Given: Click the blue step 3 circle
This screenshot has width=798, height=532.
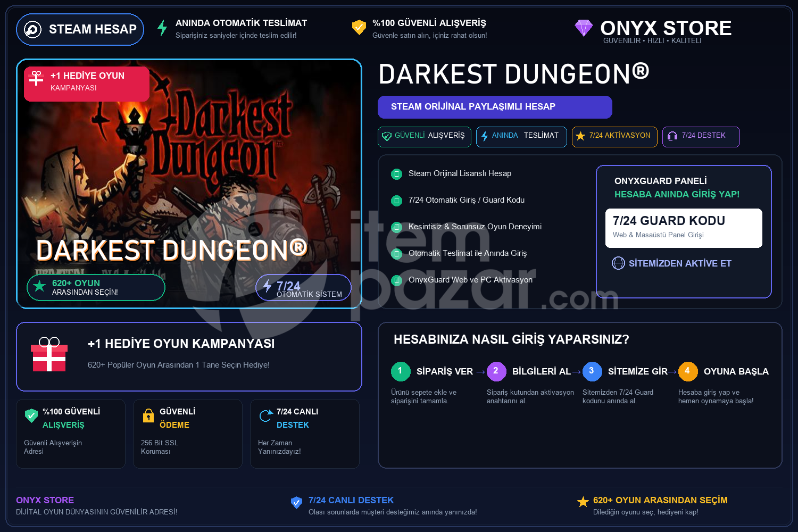Looking at the screenshot, I should (x=592, y=371).
